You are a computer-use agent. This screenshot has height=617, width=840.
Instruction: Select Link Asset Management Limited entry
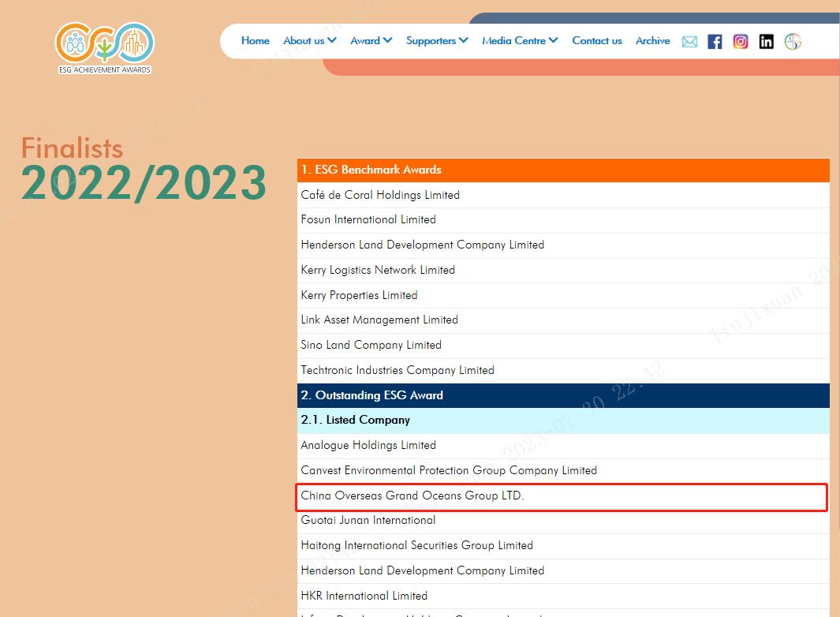click(563, 320)
